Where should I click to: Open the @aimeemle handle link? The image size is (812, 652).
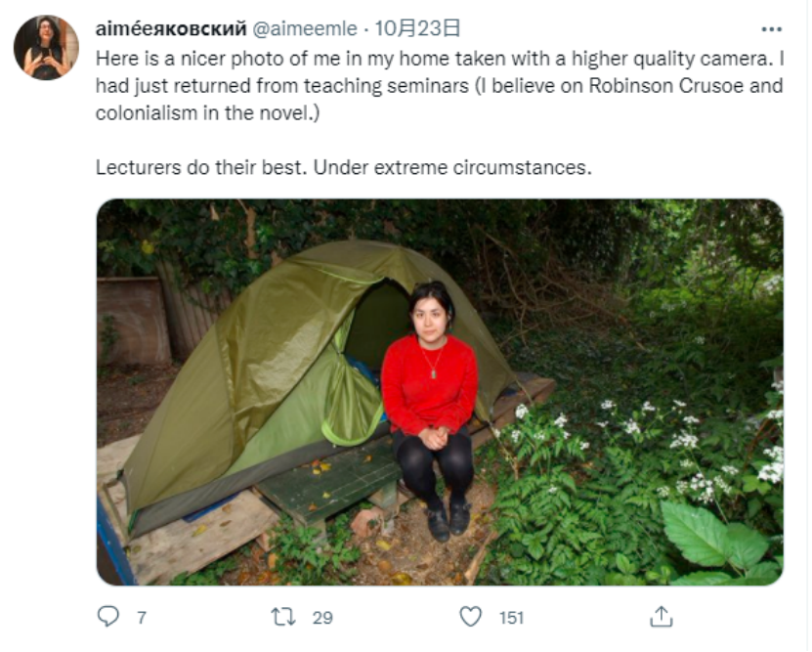click(x=305, y=28)
